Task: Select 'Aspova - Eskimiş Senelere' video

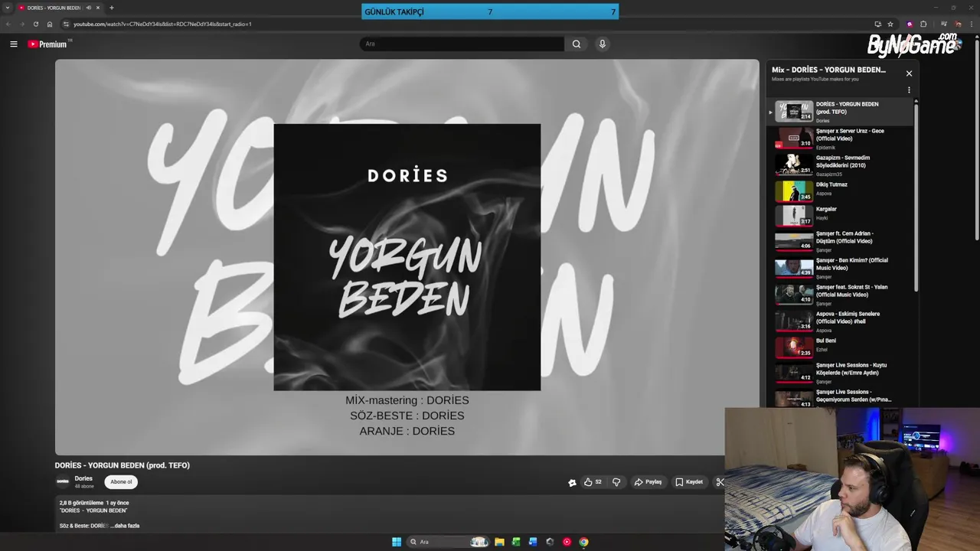Action: tap(841, 321)
